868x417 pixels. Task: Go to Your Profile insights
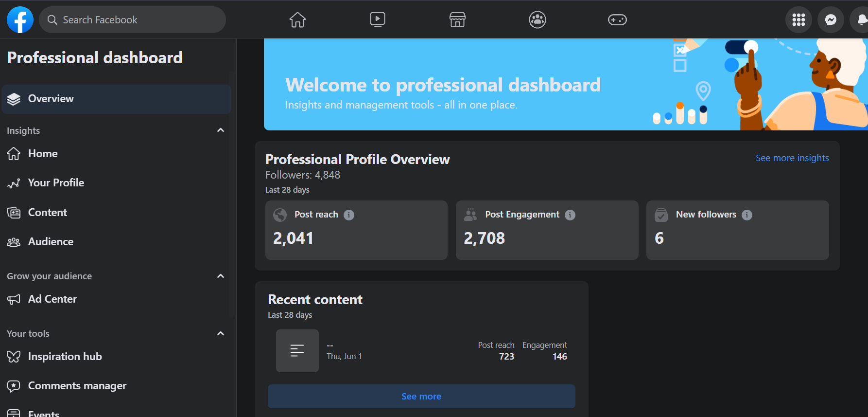point(117,183)
